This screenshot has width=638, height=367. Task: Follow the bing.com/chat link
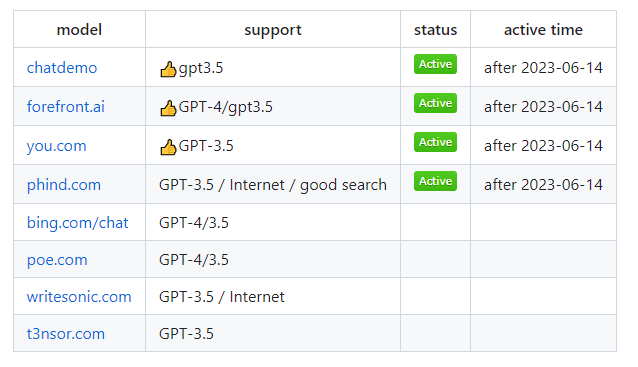click(77, 223)
